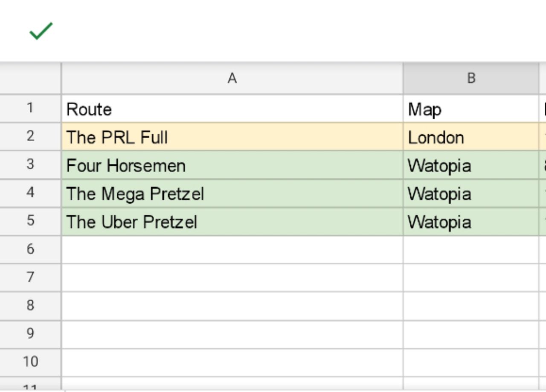Screen dimensions: 546x392
Task: Select Watopia cell in row 3
Action: [471, 165]
